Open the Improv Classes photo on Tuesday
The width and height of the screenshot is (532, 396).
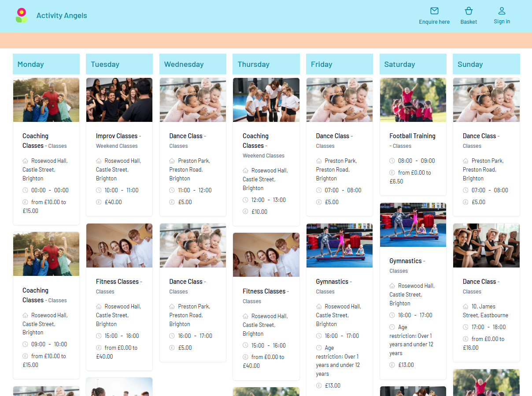pyautogui.click(x=119, y=100)
